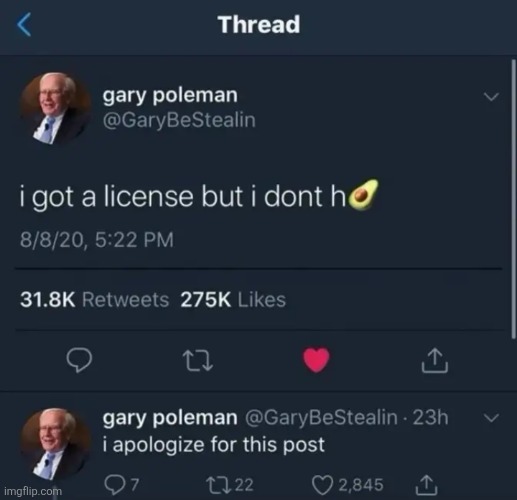Open @GaryBeStealin handle on main tweet
This screenshot has width=517, height=500.
(179, 121)
